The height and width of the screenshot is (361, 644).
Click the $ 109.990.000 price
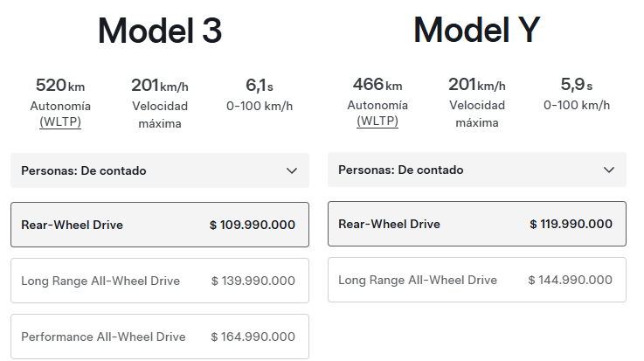pyautogui.click(x=252, y=226)
